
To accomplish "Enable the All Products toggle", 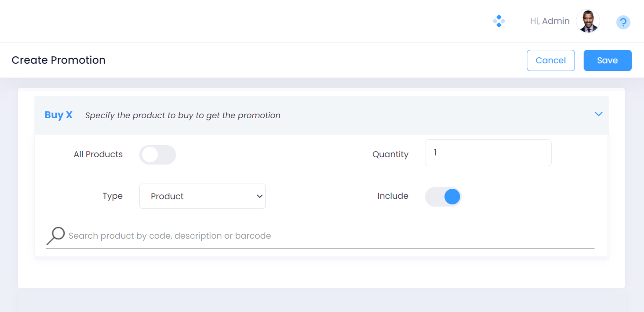I will 158,154.
